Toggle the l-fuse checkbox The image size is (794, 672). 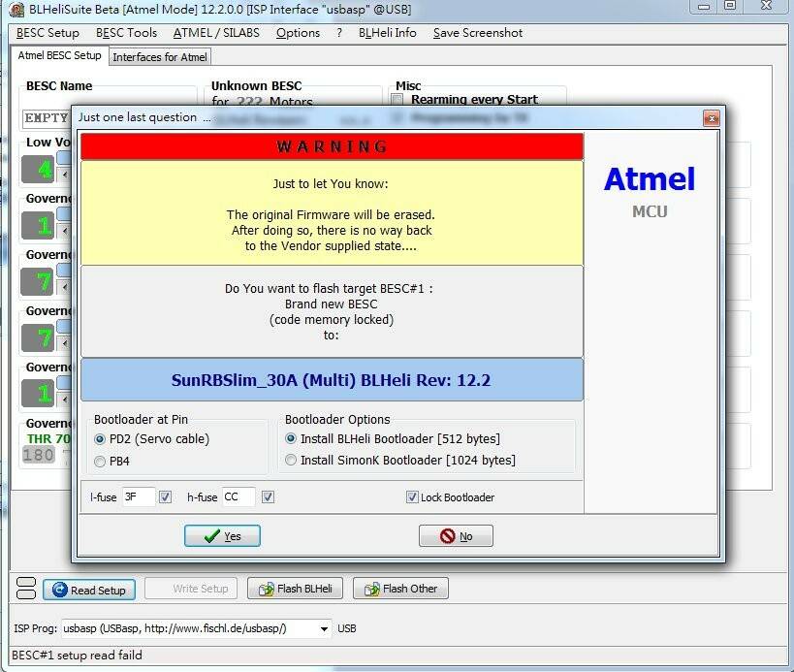point(165,496)
